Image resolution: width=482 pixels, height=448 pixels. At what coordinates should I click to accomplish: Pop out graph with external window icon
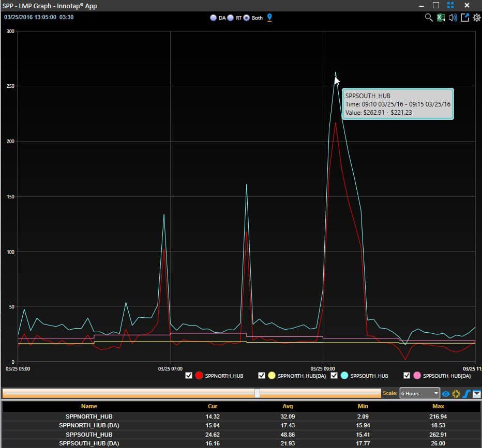click(465, 18)
